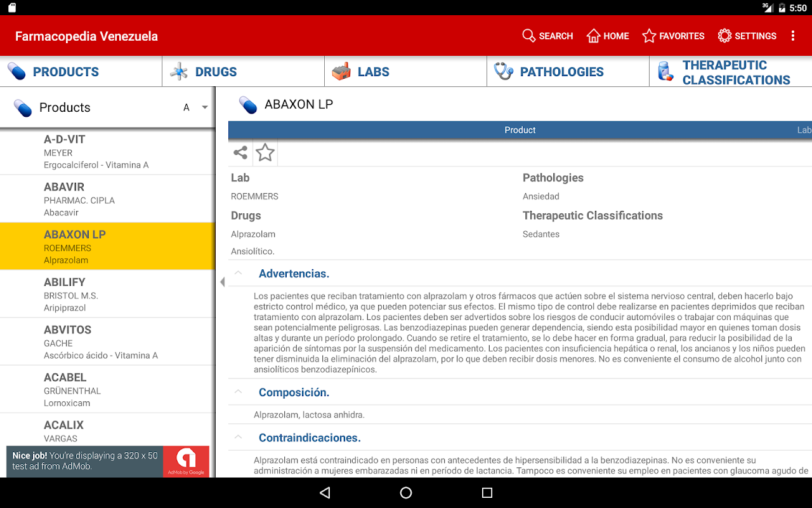The width and height of the screenshot is (812, 508).
Task: Open the AdMob test ad banner
Action: [108, 462]
